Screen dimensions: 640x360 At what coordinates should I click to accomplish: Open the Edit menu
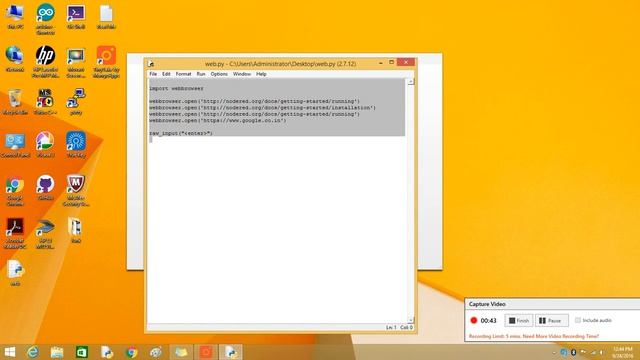166,74
